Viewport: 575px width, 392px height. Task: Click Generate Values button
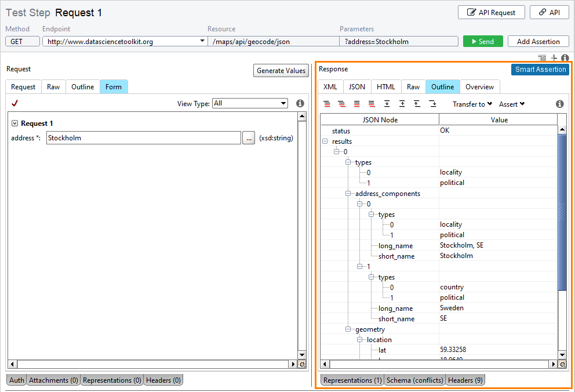281,70
